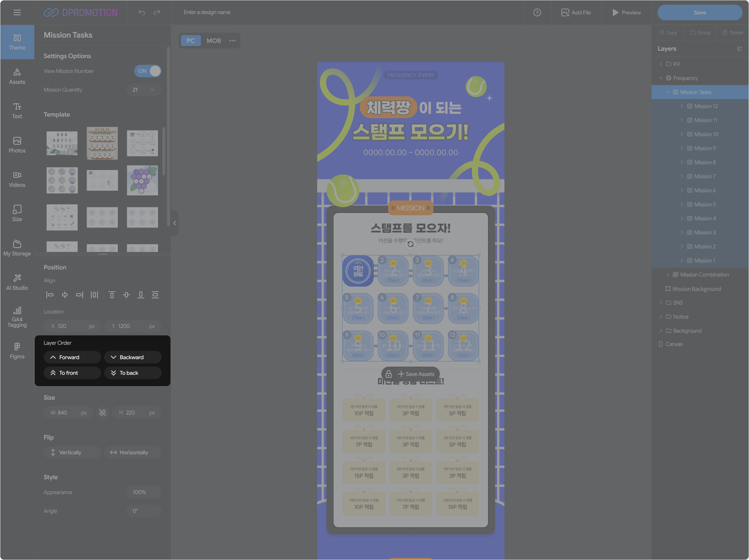Click the Appearance opacity 100% field
The width and height of the screenshot is (749, 560).
[144, 492]
